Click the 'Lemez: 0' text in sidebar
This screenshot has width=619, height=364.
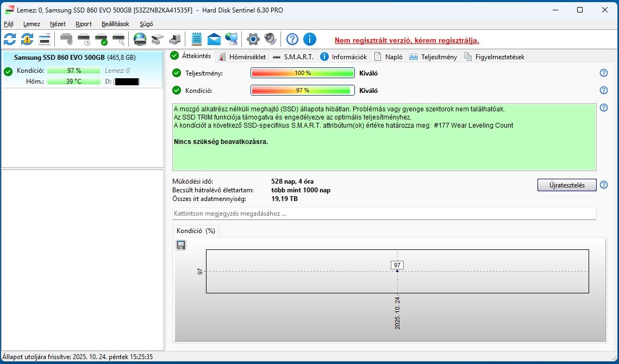(x=117, y=71)
